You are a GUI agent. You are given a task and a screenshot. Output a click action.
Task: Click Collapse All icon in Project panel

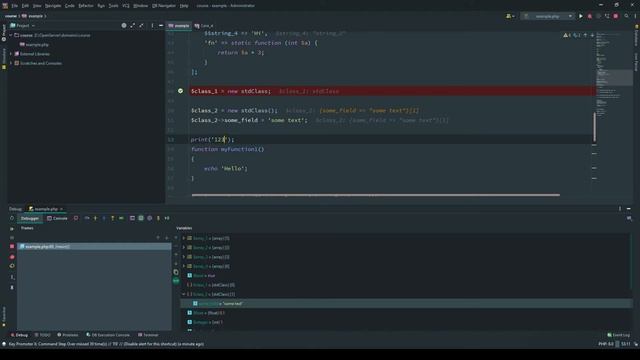pyautogui.click(x=141, y=25)
